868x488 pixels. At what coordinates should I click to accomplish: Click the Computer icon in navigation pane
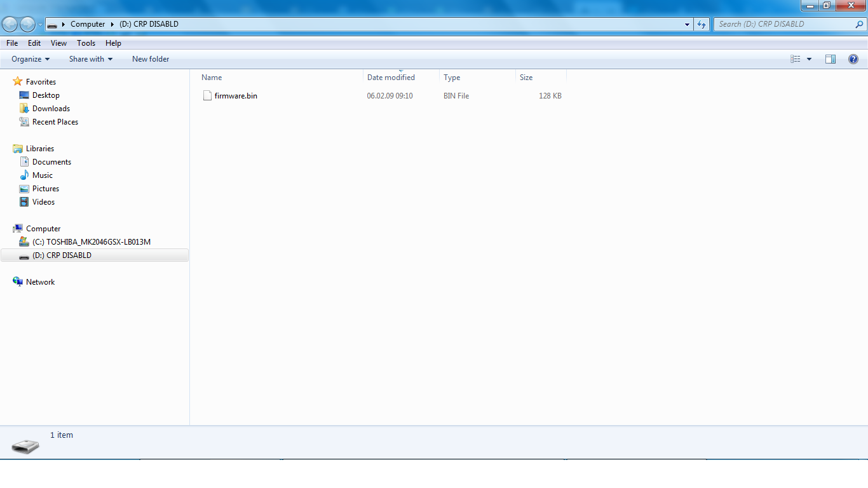pyautogui.click(x=18, y=229)
